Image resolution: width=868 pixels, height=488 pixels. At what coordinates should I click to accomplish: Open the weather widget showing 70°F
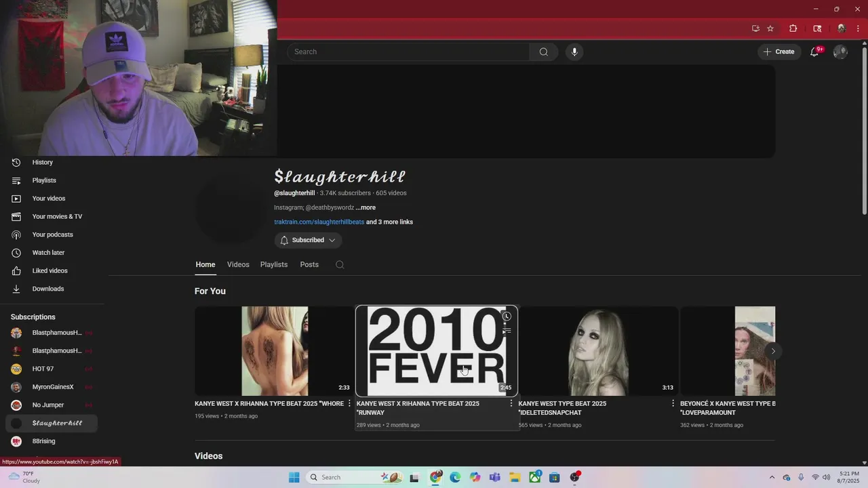tap(26, 477)
